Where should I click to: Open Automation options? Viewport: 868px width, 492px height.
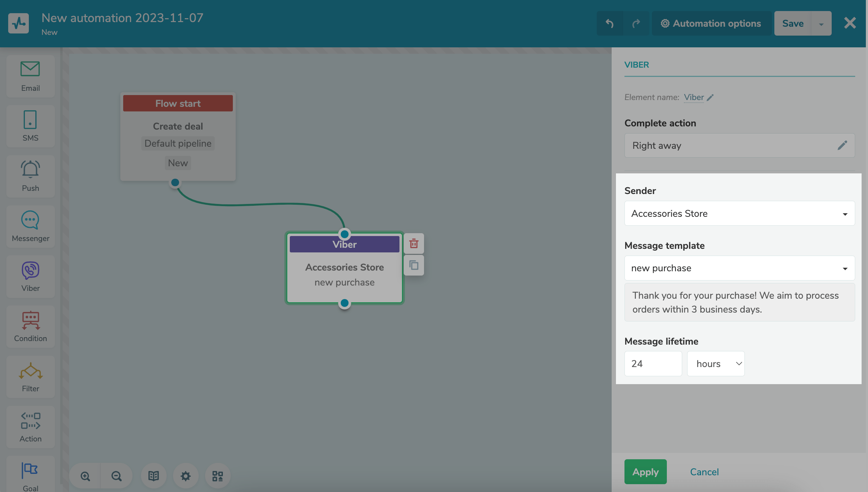pos(711,23)
